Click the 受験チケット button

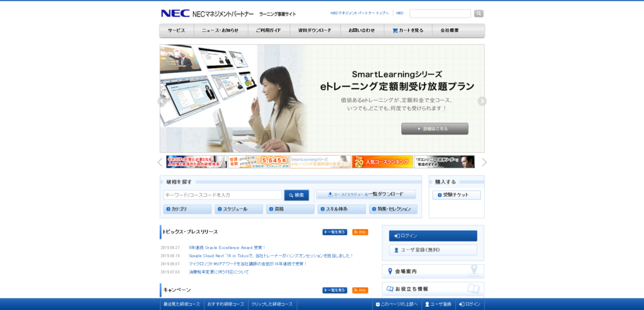tap(457, 195)
